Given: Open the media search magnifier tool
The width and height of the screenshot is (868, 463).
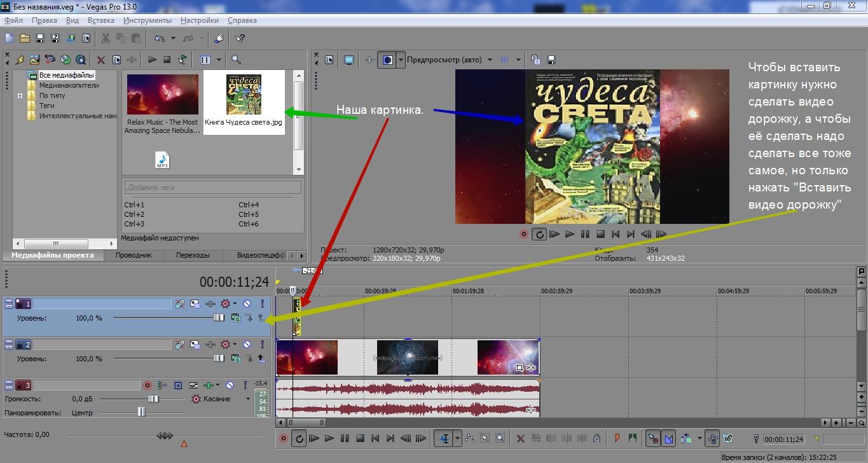Looking at the screenshot, I should 236,60.
